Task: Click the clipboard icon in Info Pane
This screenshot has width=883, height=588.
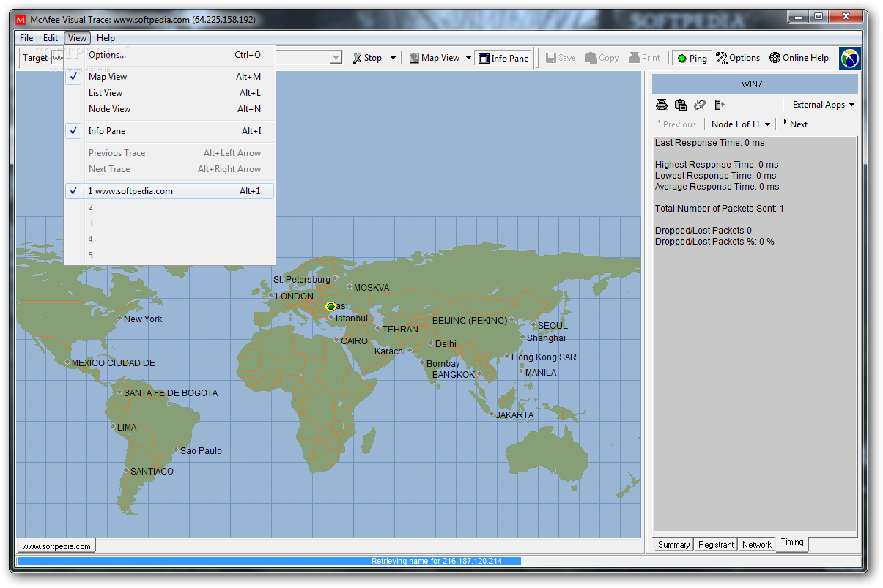Action: [681, 105]
